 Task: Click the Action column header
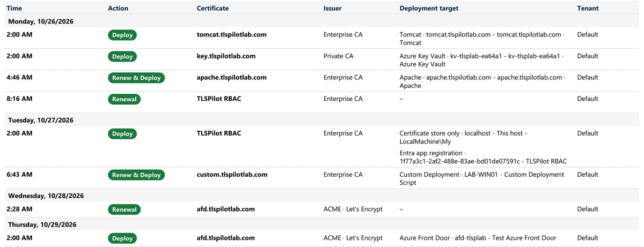tap(118, 8)
